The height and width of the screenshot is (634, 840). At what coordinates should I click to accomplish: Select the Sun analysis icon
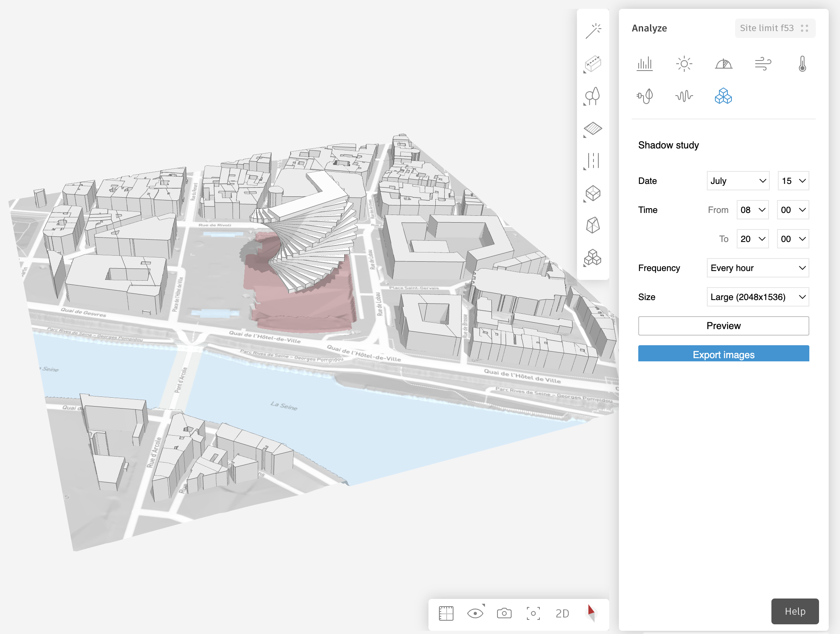684,63
